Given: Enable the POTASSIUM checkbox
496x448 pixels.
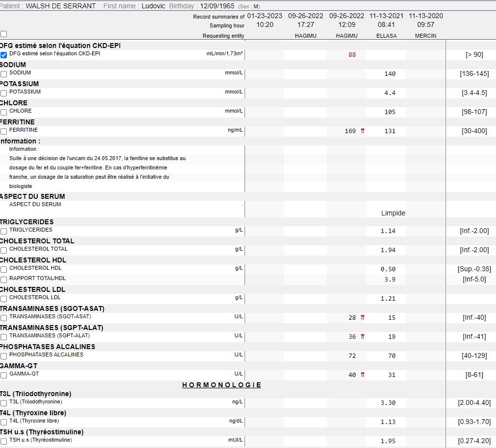Looking at the screenshot, I should point(4,93).
